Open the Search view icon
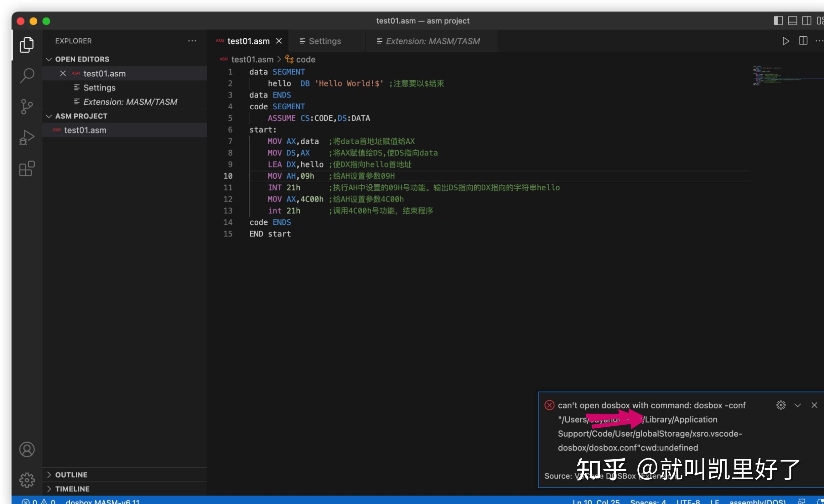This screenshot has width=824, height=504. pyautogui.click(x=27, y=75)
